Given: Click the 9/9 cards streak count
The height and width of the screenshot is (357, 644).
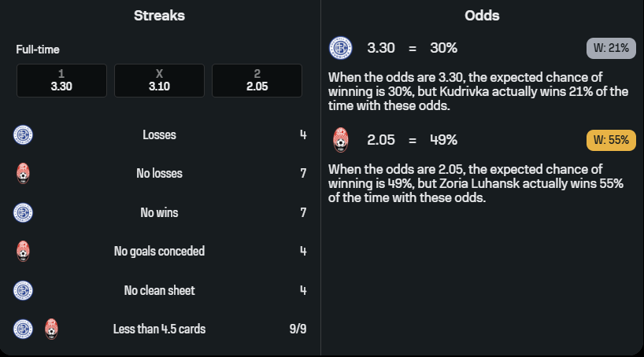Looking at the screenshot, I should (x=298, y=329).
